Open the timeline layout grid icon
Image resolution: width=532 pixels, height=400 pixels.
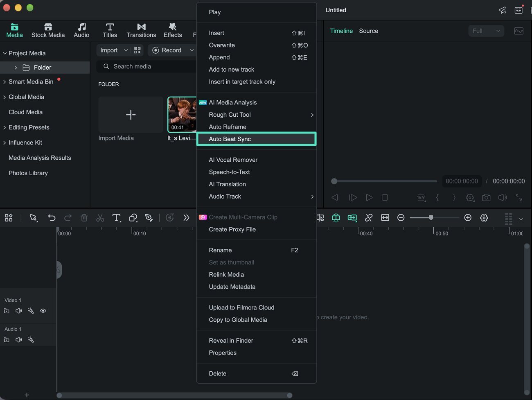[x=9, y=218]
